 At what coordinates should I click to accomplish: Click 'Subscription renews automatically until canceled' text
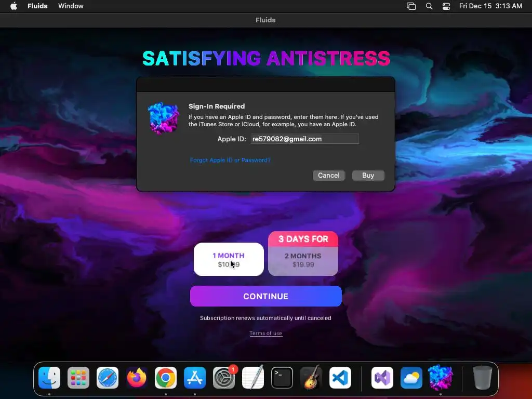click(265, 318)
